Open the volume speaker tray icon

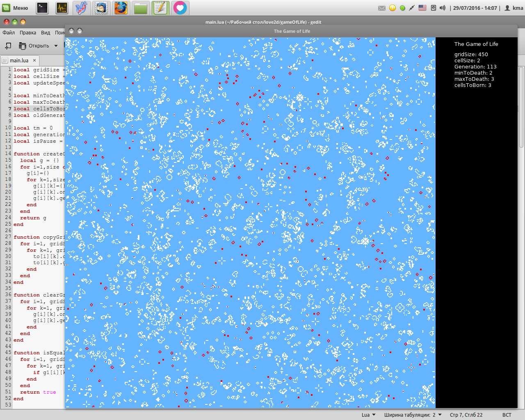coord(443,8)
